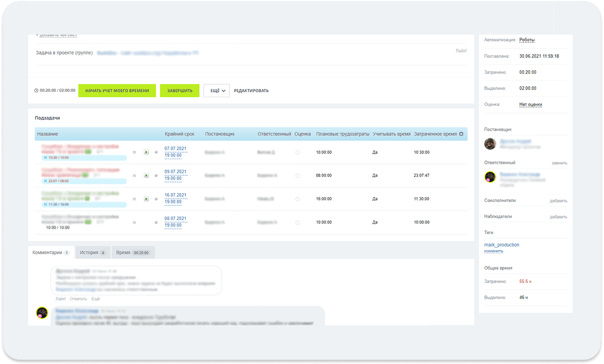Start timer on the 07.07.2021 subtask

[146, 152]
